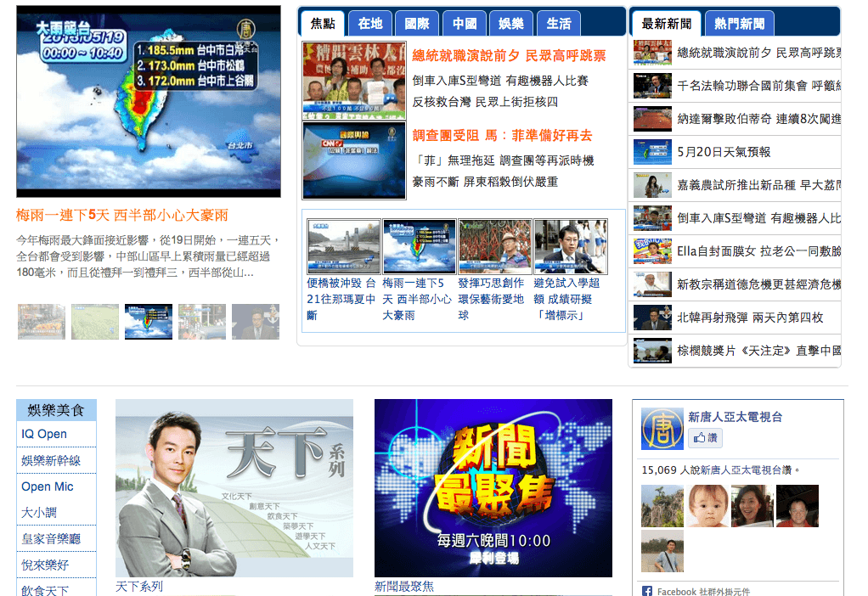Switch to the 在地 tab

click(x=370, y=22)
